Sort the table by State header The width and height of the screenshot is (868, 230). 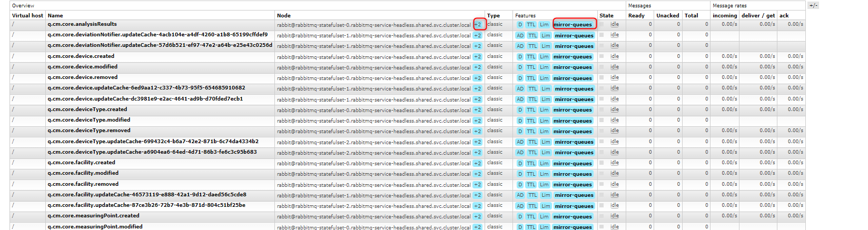click(606, 16)
